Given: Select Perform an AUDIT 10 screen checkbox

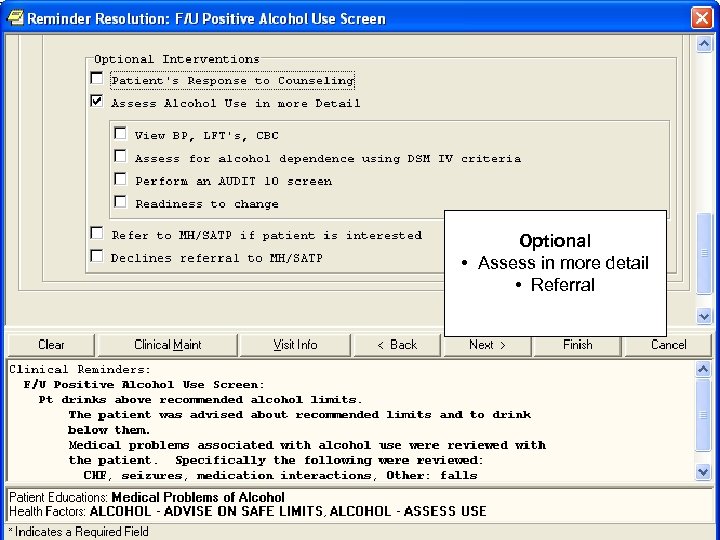Looking at the screenshot, I should pyautogui.click(x=120, y=179).
